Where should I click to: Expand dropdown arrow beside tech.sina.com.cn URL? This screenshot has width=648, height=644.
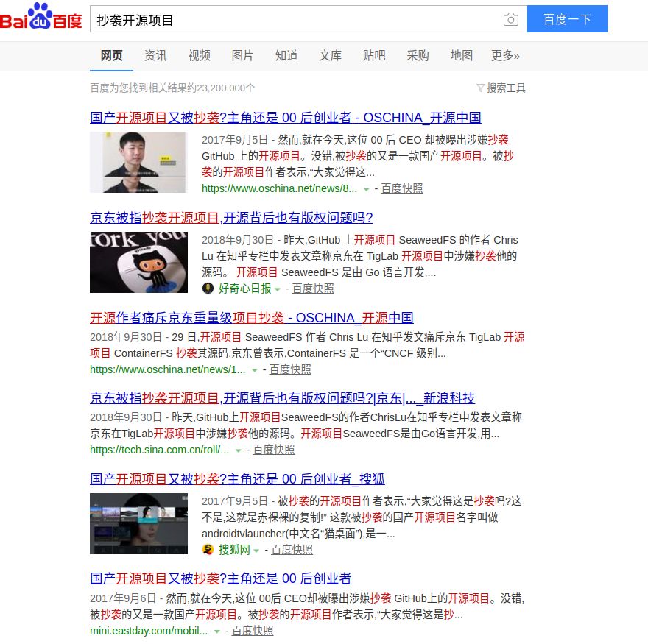point(238,450)
